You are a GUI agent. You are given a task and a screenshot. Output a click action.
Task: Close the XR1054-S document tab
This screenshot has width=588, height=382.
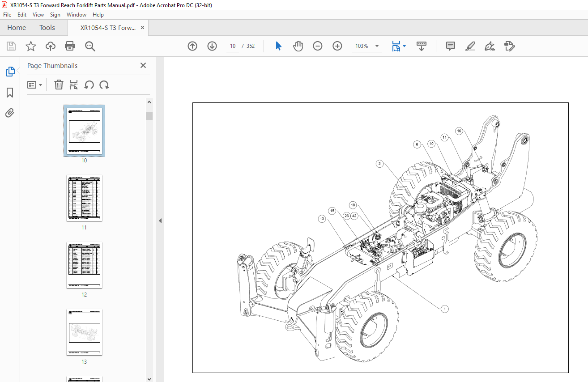[x=143, y=28]
